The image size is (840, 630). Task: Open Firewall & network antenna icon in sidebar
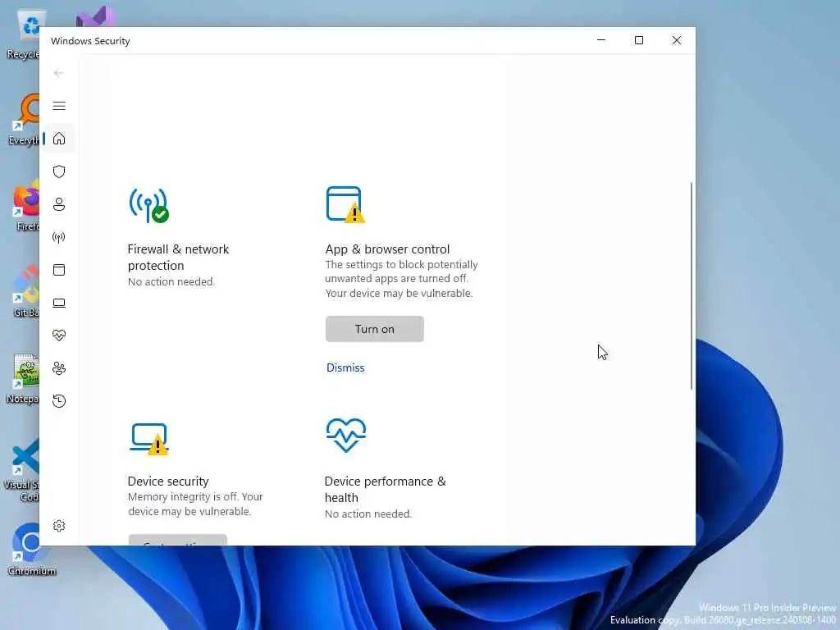tap(59, 237)
